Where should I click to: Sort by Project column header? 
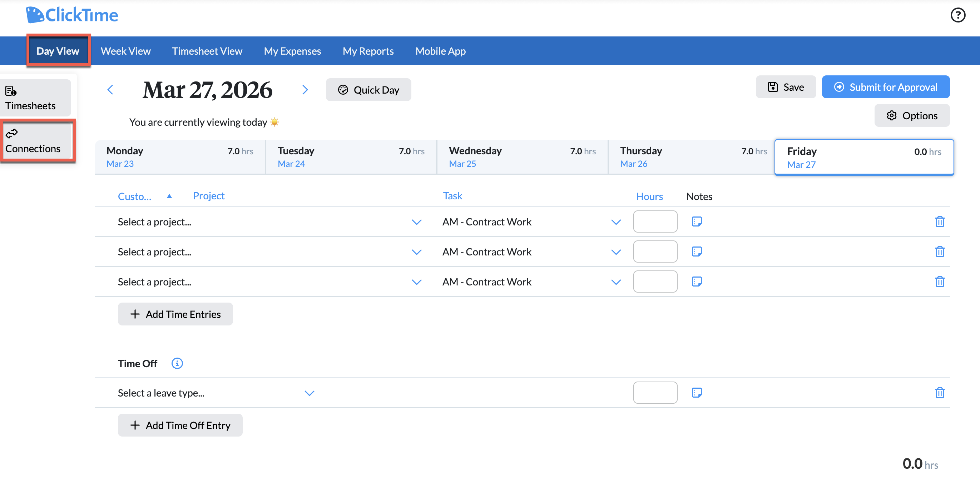click(x=208, y=196)
